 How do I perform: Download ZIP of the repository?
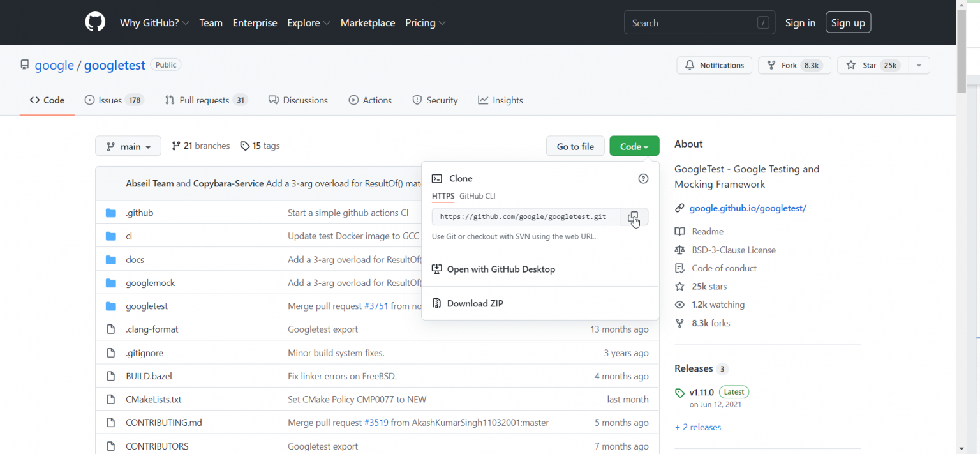coord(475,303)
